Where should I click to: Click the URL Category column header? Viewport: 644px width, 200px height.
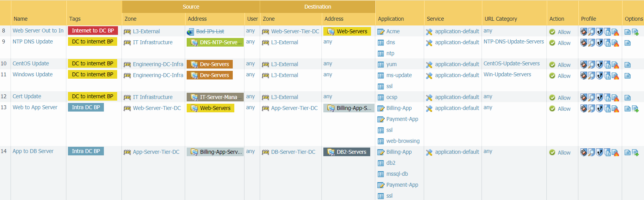pyautogui.click(x=500, y=19)
